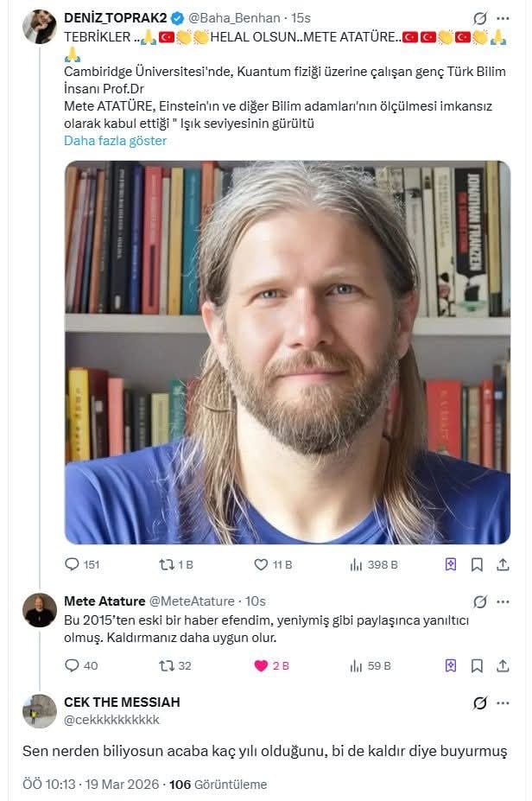The width and height of the screenshot is (532, 801).
Task: Open @MeteAtature handle link
Action: (192, 601)
